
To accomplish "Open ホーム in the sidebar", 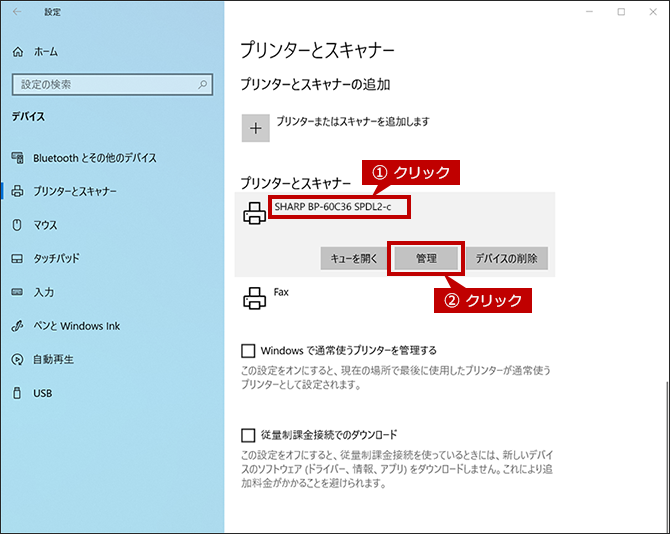I will [x=46, y=52].
